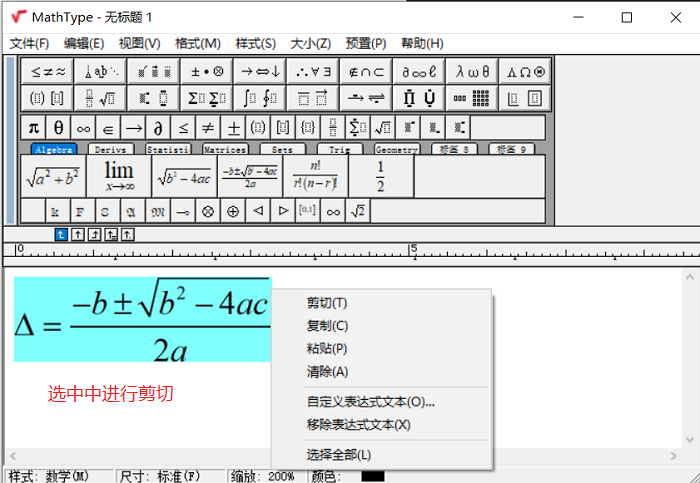Insert the not-equal symbol ≠

tap(208, 128)
